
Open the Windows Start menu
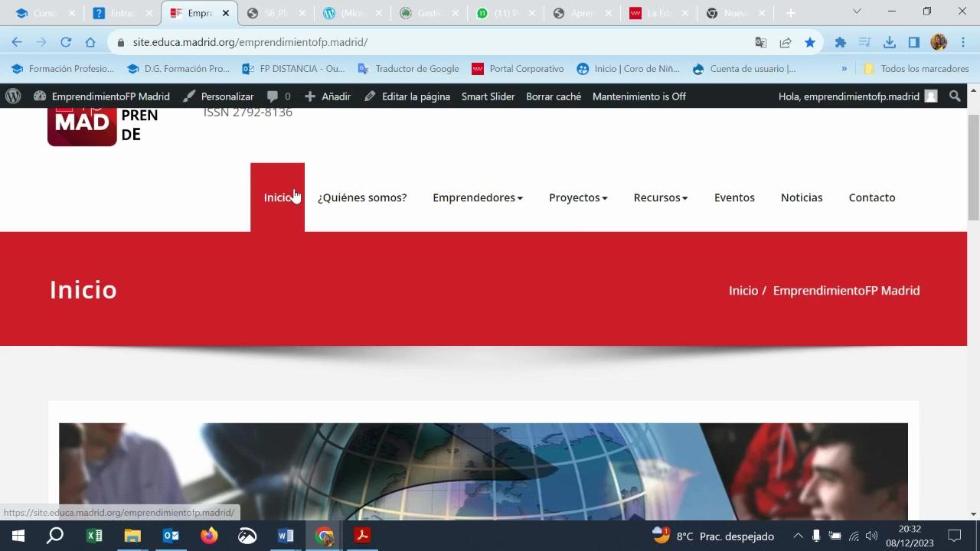18,536
